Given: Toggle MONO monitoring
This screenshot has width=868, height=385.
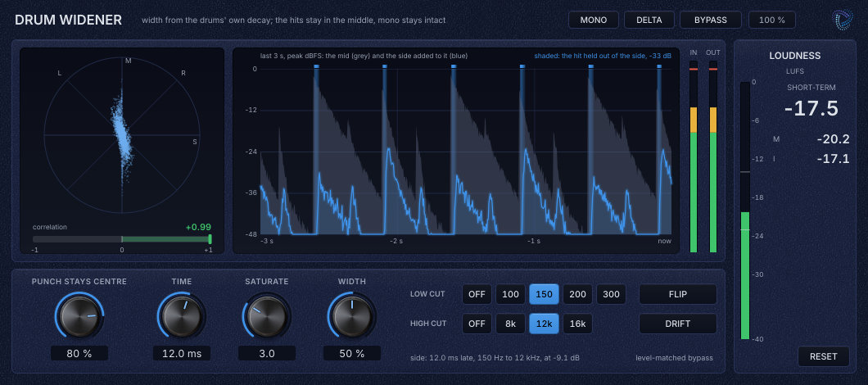Looking at the screenshot, I should coord(594,20).
